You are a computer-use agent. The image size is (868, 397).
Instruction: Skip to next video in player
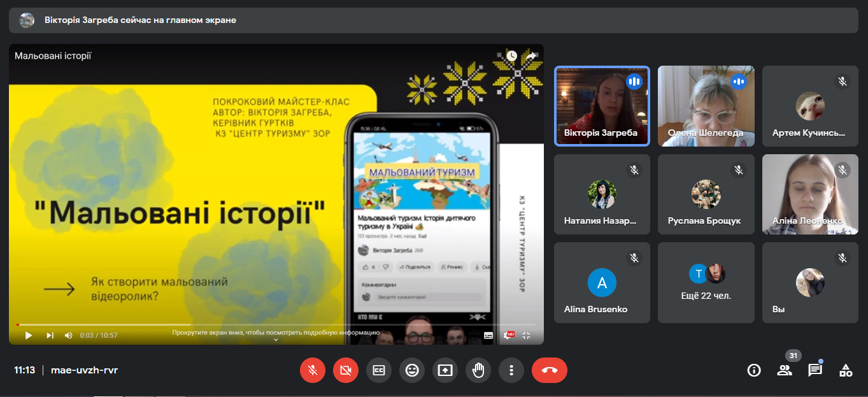tap(50, 335)
